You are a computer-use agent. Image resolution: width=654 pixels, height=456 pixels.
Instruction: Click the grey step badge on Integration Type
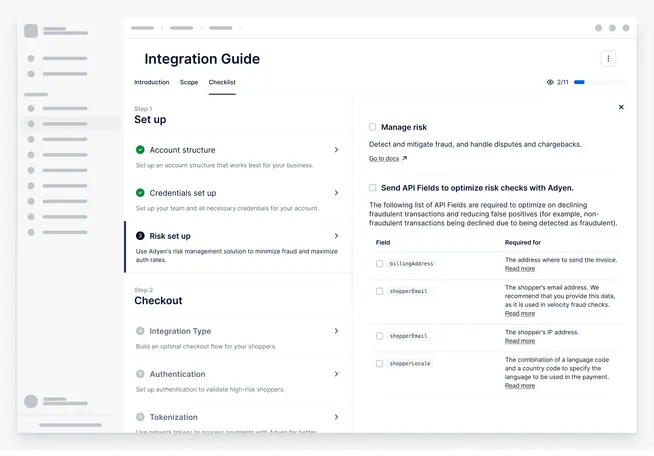pyautogui.click(x=140, y=331)
